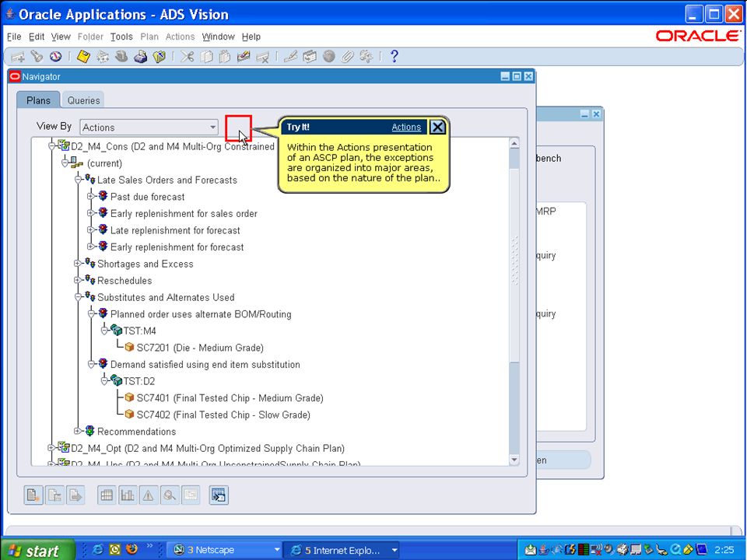Select the (current) plan version node
The height and width of the screenshot is (560, 747).
click(104, 163)
